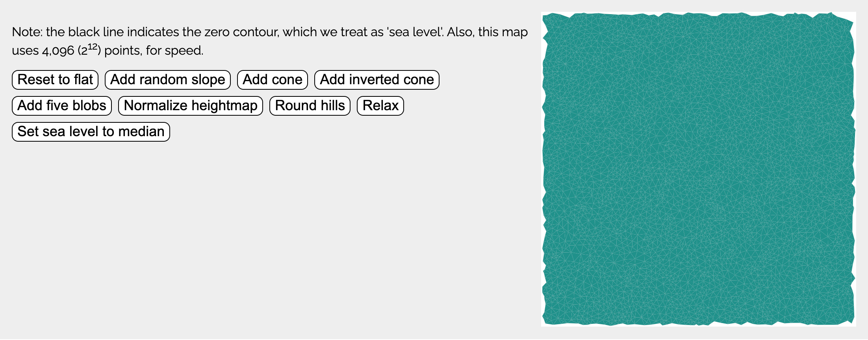Add a random slope to the heightmap

pos(168,80)
